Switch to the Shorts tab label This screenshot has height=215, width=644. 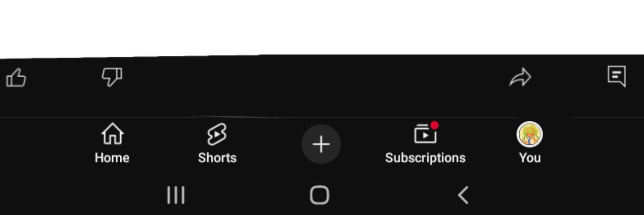pyautogui.click(x=217, y=158)
